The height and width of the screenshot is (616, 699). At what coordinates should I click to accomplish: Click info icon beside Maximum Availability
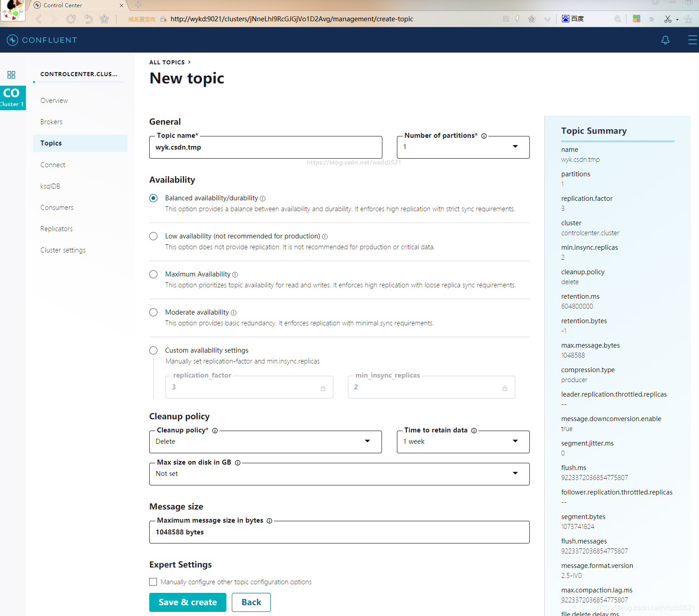pos(235,275)
